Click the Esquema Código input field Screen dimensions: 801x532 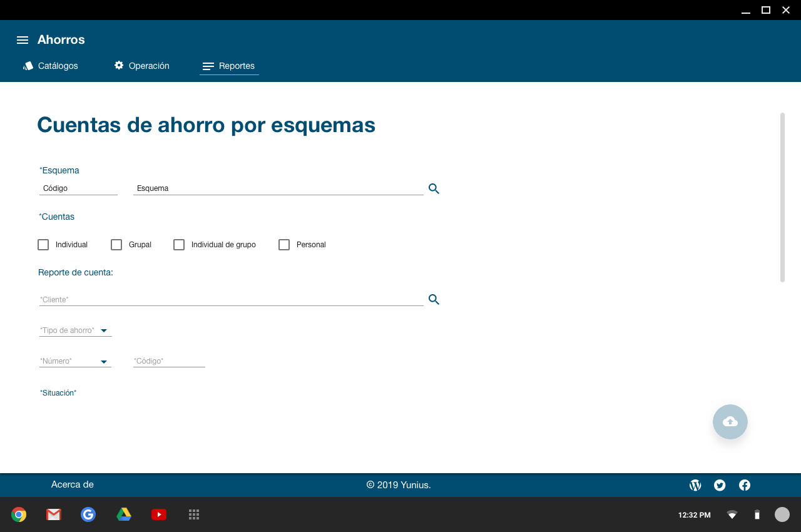pos(78,188)
